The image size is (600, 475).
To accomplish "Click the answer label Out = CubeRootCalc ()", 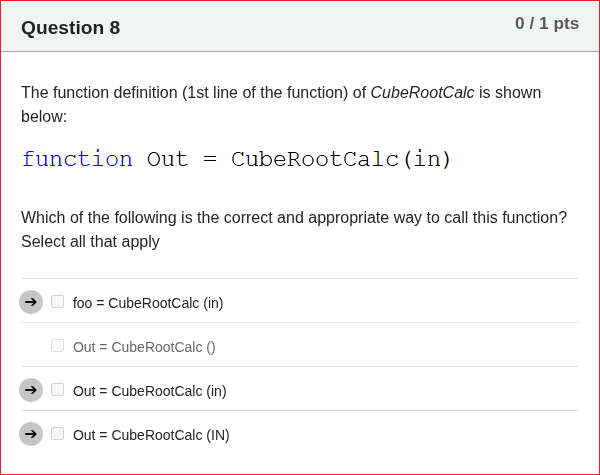I will click(x=144, y=347).
